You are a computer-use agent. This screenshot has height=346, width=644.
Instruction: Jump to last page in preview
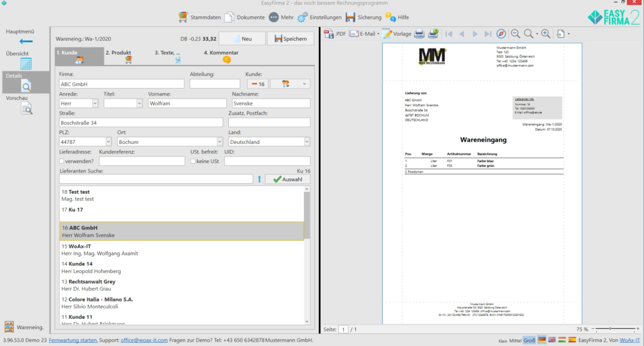(x=488, y=34)
